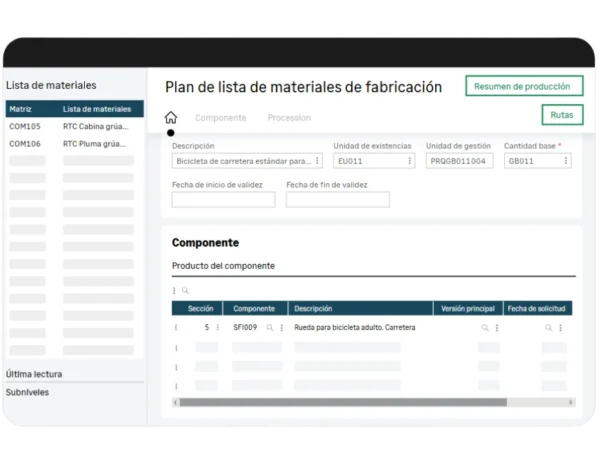The height and width of the screenshot is (463, 600).
Task: Open row actions for SFI009 row
Action: tap(176, 328)
